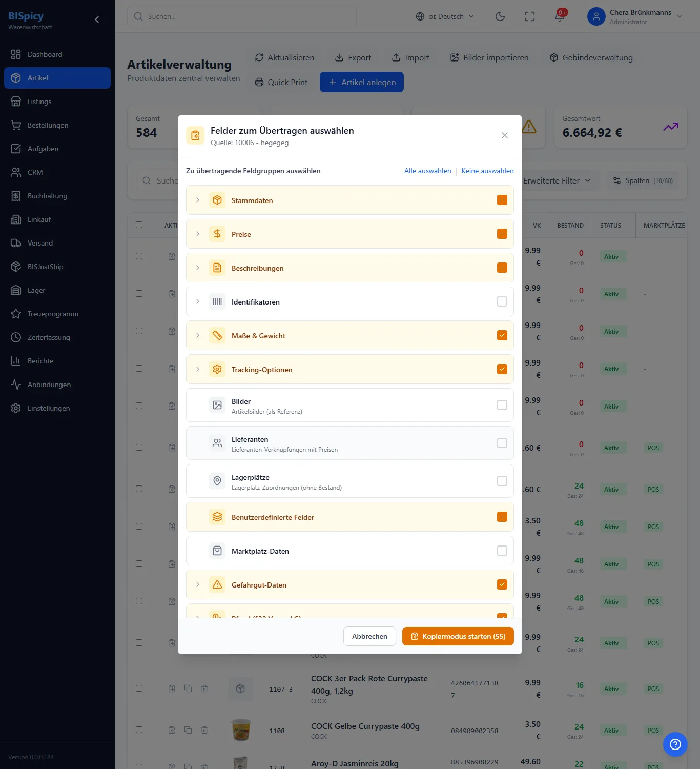The height and width of the screenshot is (769, 700).
Task: Click the Identifikatoren barcode icon
Action: 217,301
